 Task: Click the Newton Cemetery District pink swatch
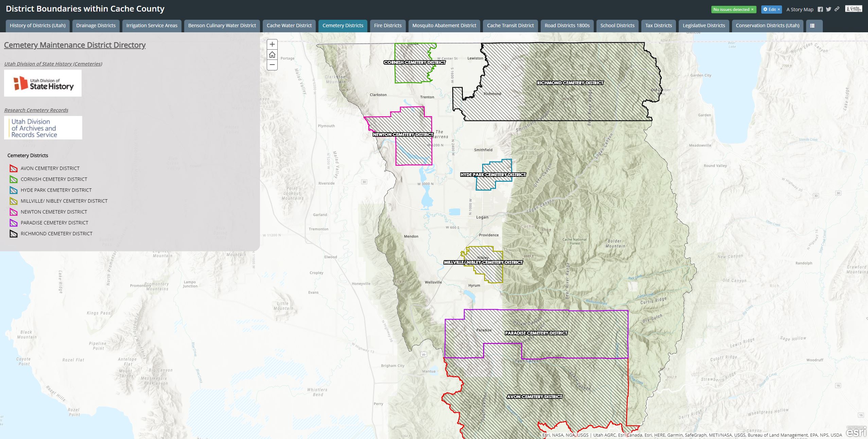tap(14, 212)
